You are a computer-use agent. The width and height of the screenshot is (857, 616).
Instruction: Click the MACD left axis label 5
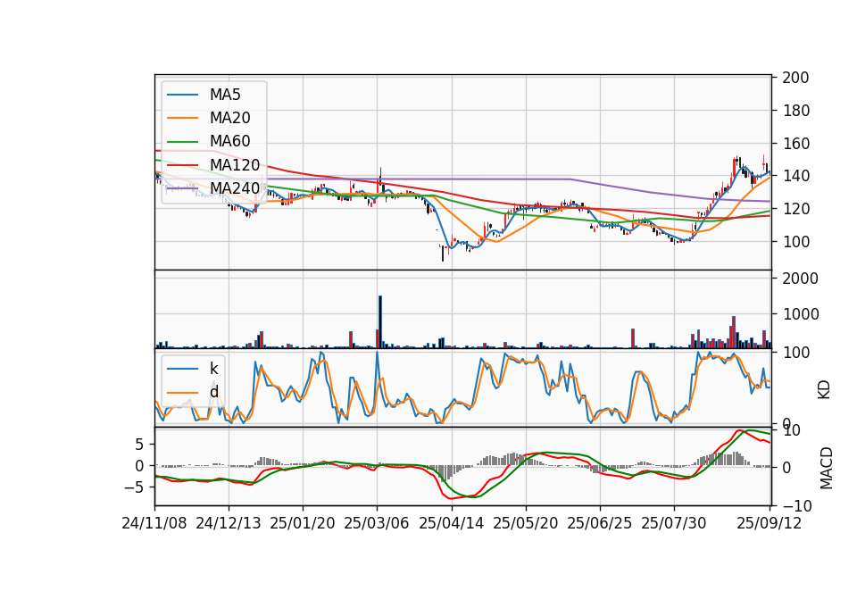[139, 445]
